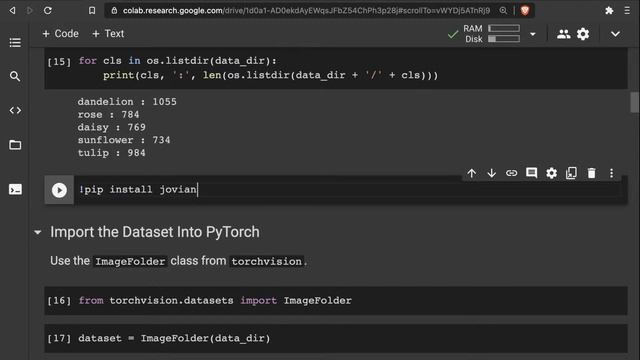This screenshot has width=640, height=360.
Task: Copy link to the cell
Action: [511, 173]
